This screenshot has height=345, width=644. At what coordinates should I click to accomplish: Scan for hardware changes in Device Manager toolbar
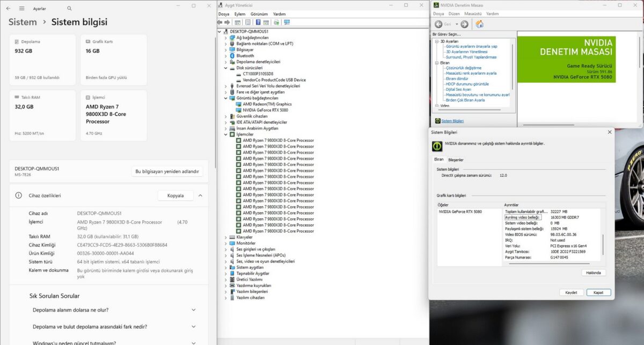276,23
